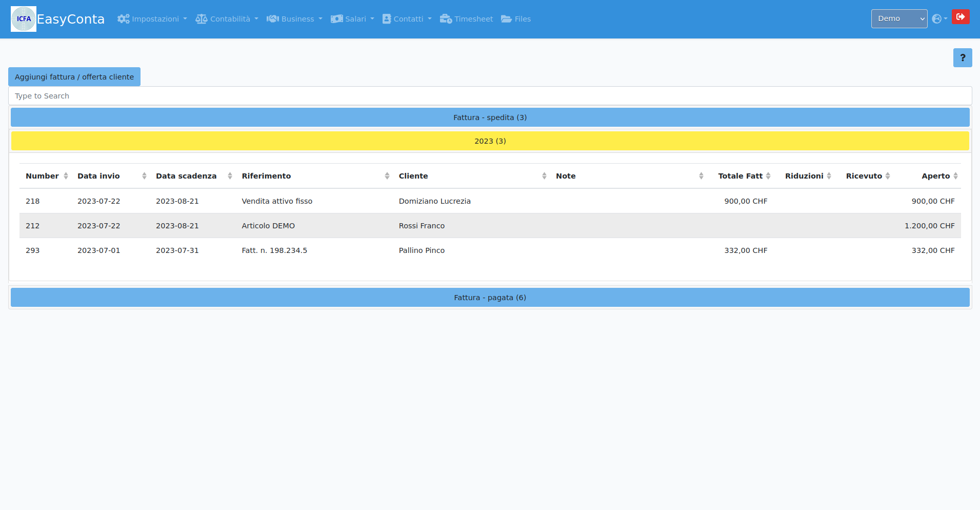The image size is (980, 510).
Task: Collapse the Fattura - spedita (3) section
Action: pyautogui.click(x=490, y=117)
